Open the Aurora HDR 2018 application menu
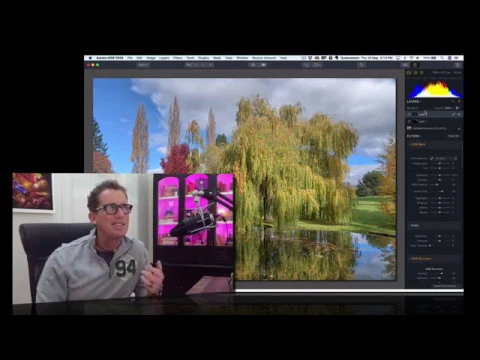The height and width of the screenshot is (360, 480). (110, 58)
